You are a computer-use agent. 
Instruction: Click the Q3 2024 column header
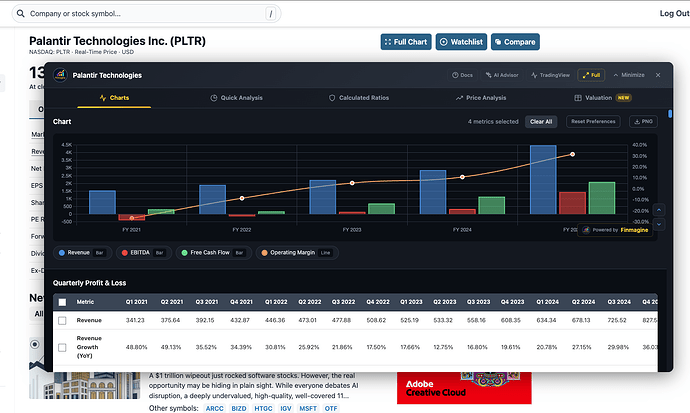tap(619, 302)
